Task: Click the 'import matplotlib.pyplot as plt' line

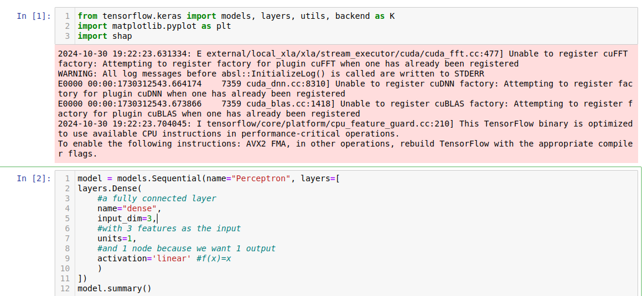Action: (155, 26)
